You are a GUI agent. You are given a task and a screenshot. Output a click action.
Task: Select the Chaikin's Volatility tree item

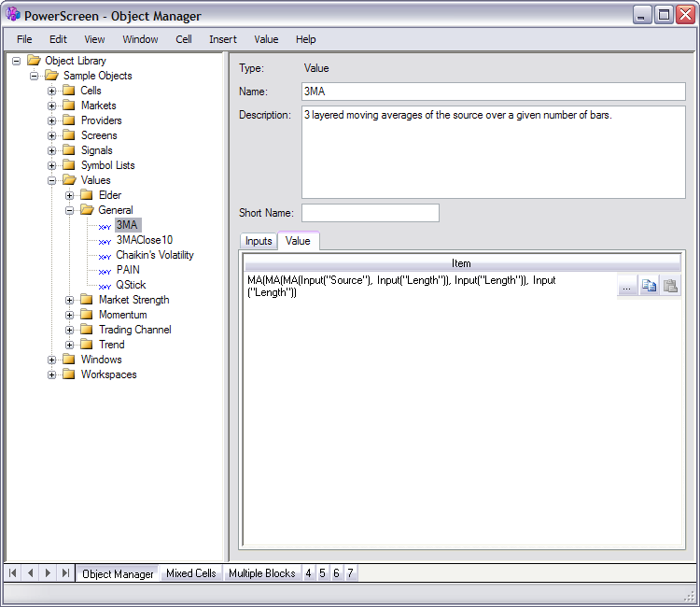tap(155, 255)
